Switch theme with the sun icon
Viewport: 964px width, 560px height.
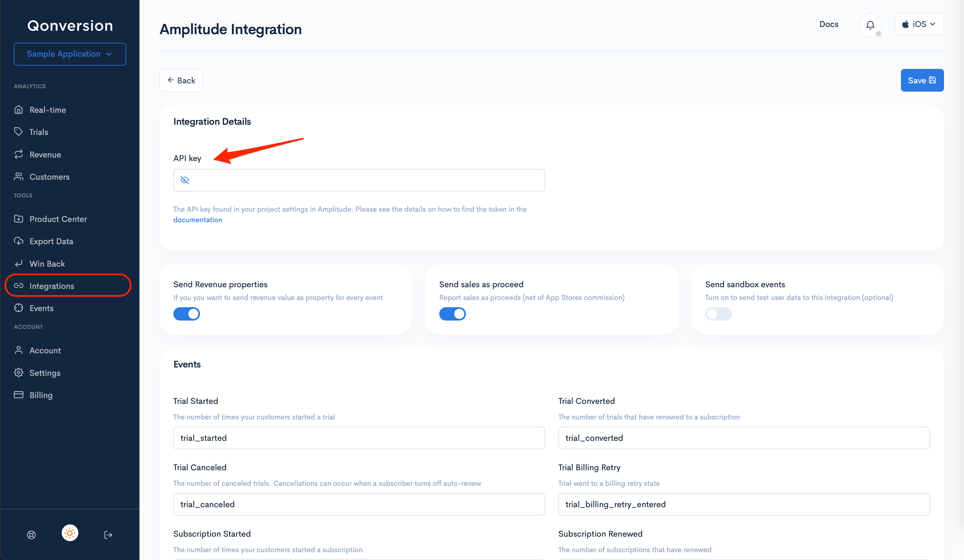70,533
